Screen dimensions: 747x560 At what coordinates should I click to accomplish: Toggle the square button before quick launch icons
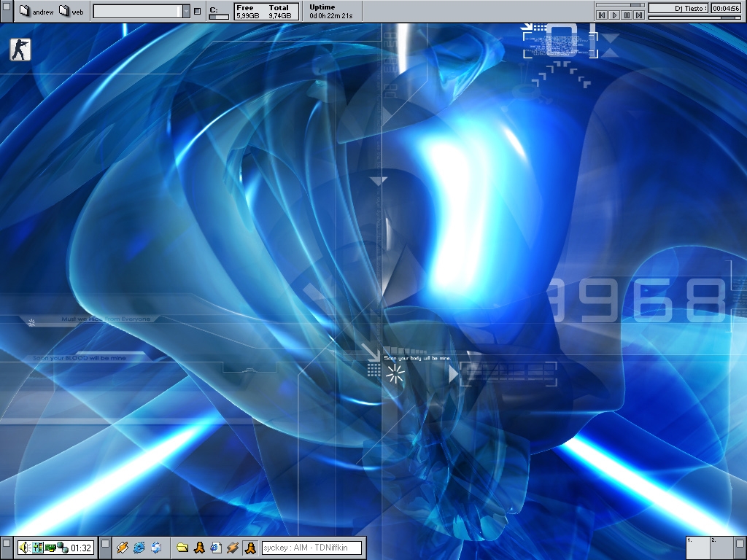[106, 543]
